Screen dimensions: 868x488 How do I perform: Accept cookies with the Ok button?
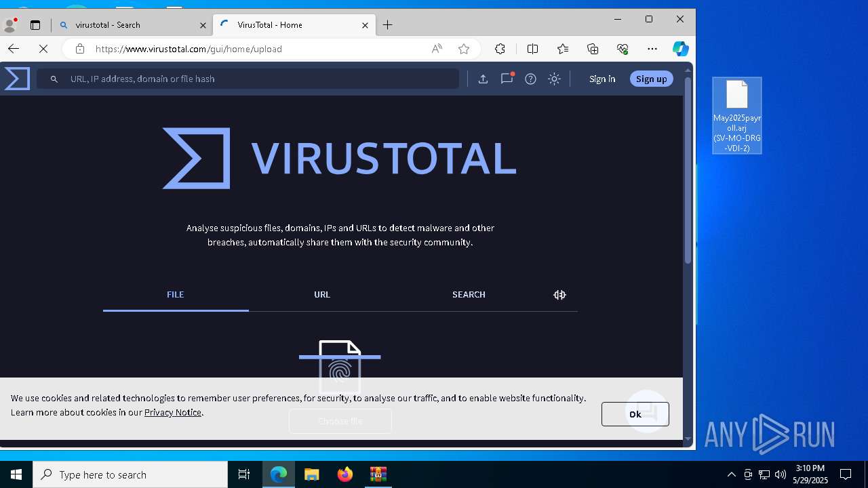click(635, 414)
